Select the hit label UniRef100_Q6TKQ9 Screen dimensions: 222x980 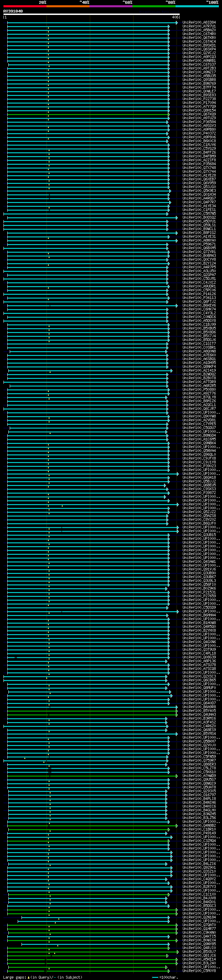[x=199, y=114]
